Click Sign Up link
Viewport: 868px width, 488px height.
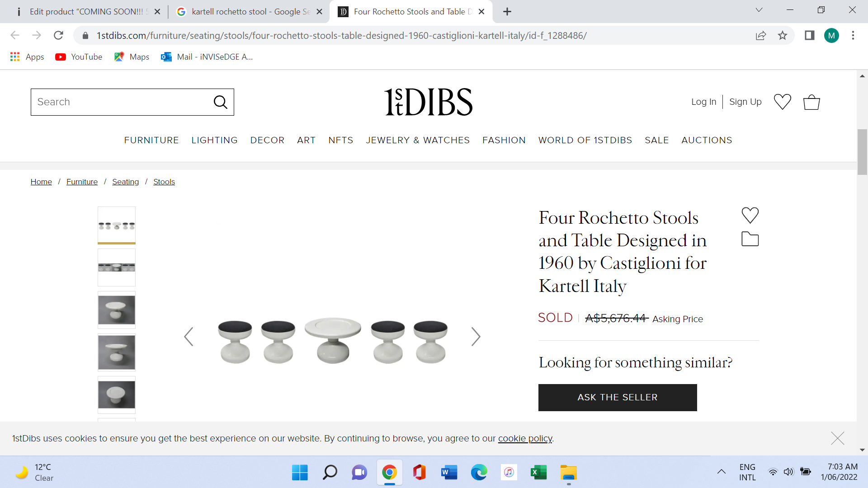coord(745,102)
